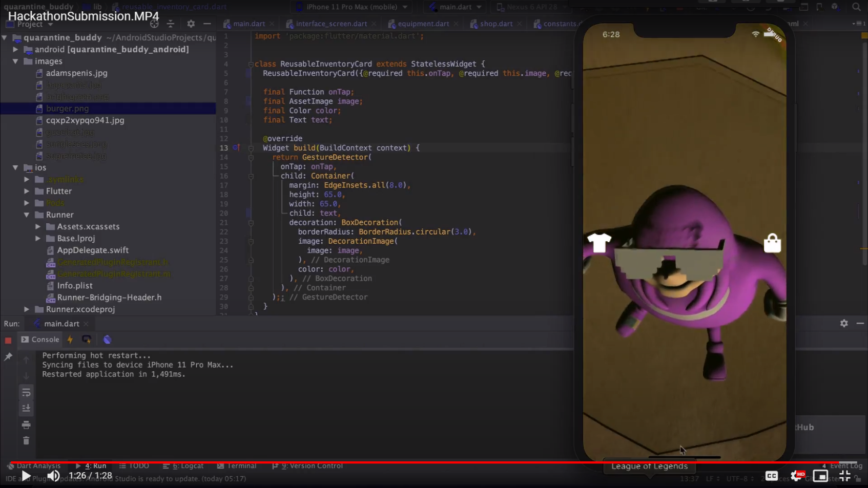Collapse the Runner folder
The height and width of the screenshot is (488, 868).
coord(27,215)
